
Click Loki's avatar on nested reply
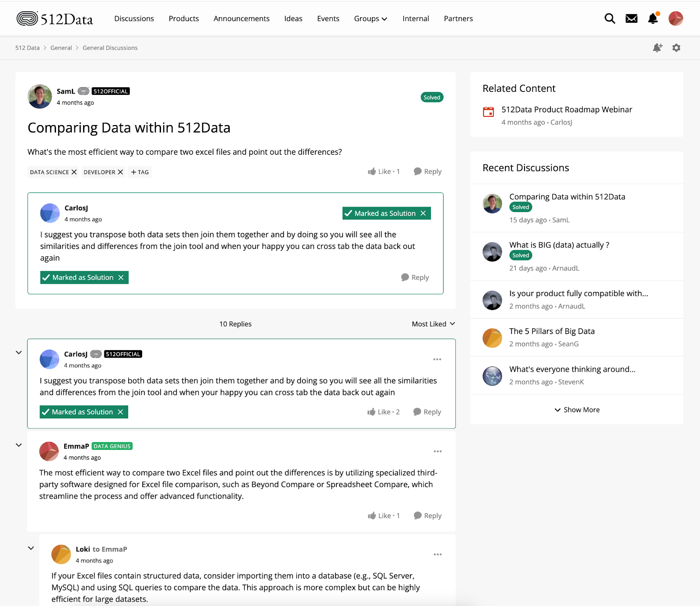[61, 554]
